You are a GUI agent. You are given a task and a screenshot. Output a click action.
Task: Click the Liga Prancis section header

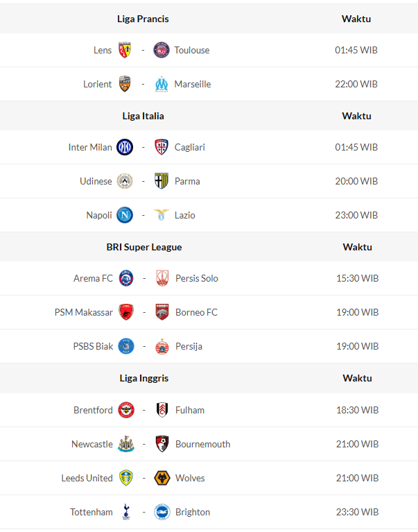143,19
